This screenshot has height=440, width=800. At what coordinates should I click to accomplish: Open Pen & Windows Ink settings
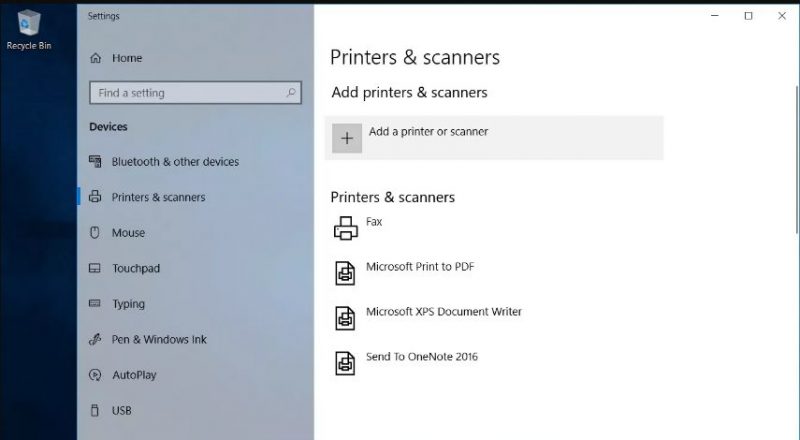160,339
